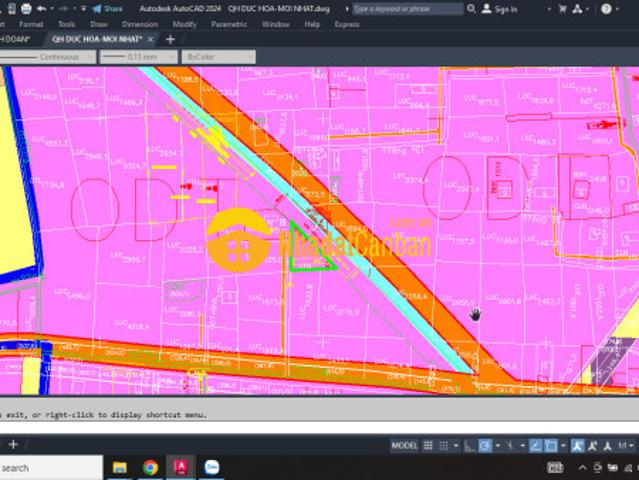The height and width of the screenshot is (480, 639).
Task: Add a new layout with bottom plus icon
Action: [13, 444]
